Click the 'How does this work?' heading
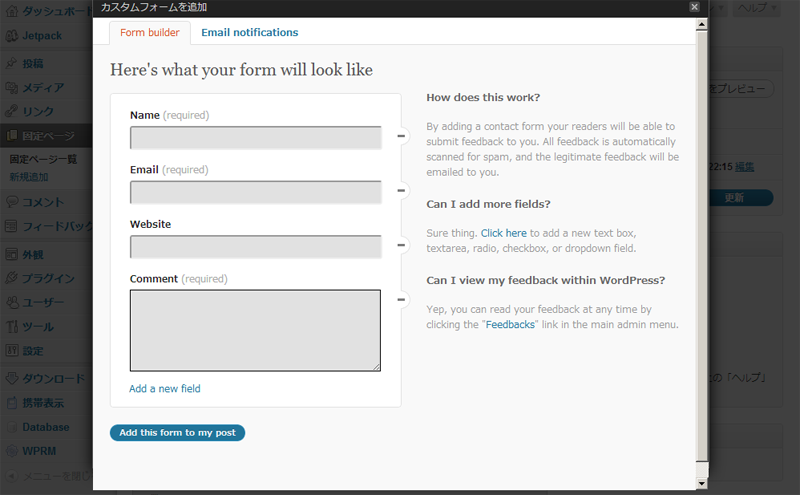800x495 pixels. [x=483, y=97]
